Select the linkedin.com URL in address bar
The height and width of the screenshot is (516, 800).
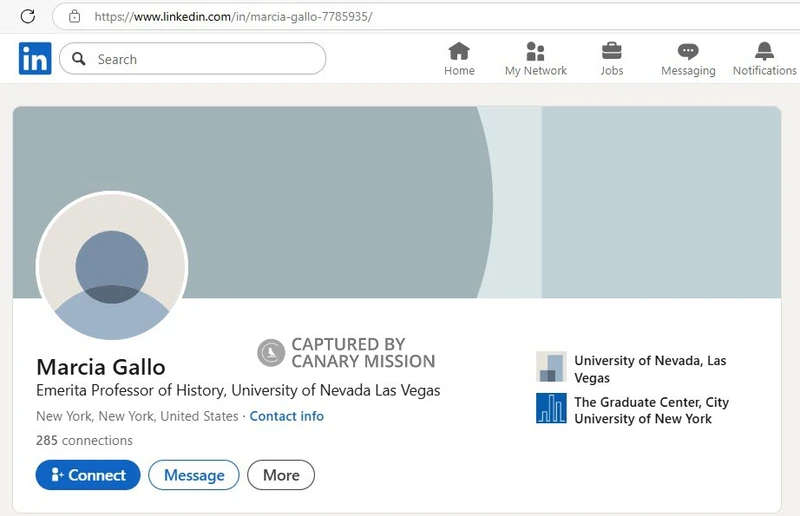233,16
